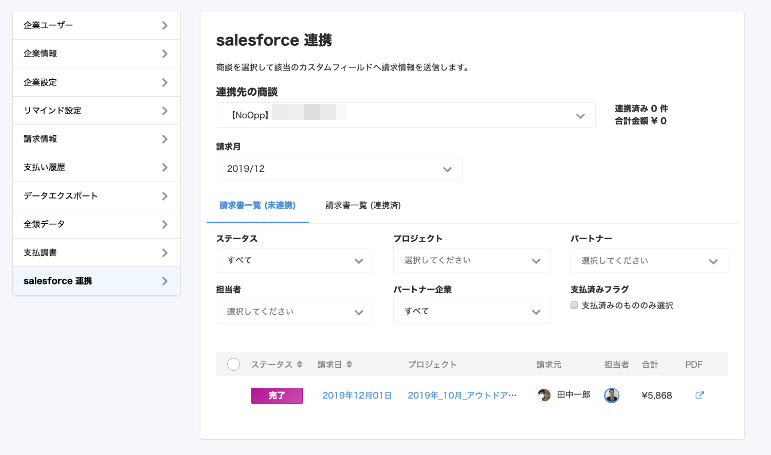
Task: Toggle the select-all circle in table header
Action: pos(234,364)
